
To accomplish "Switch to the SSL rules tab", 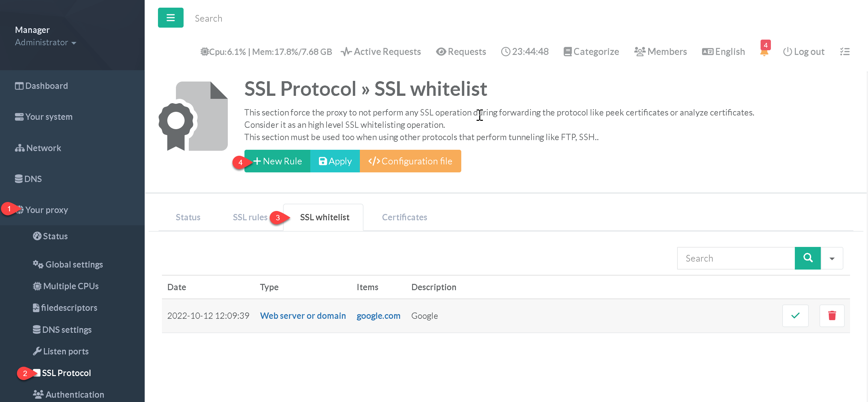I will pos(250,217).
